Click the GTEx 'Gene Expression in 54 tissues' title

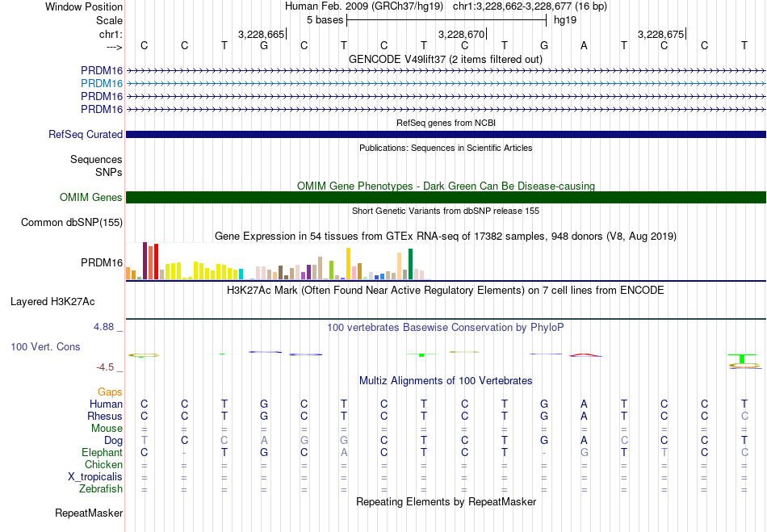click(446, 237)
